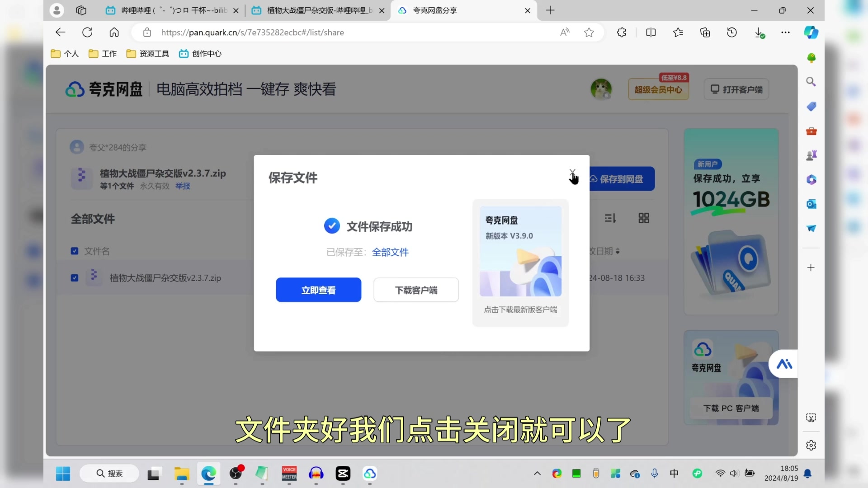Click the 打开客户端 button

click(x=736, y=89)
